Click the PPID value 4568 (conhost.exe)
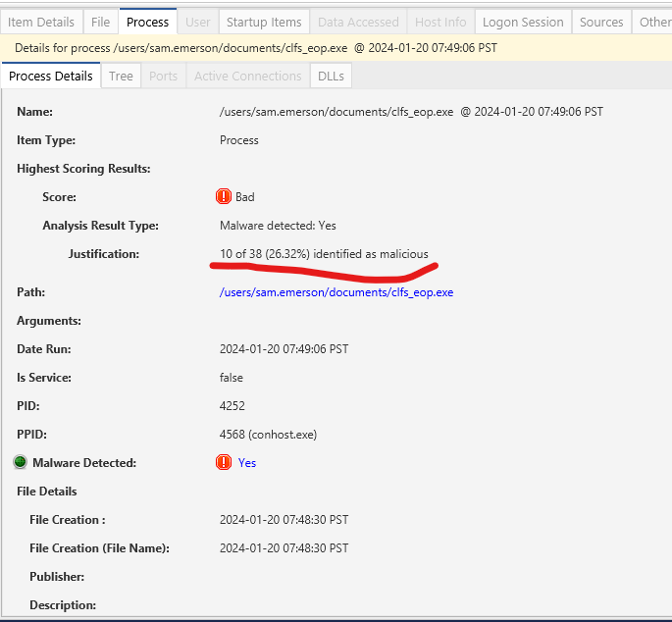The image size is (672, 622). [268, 435]
